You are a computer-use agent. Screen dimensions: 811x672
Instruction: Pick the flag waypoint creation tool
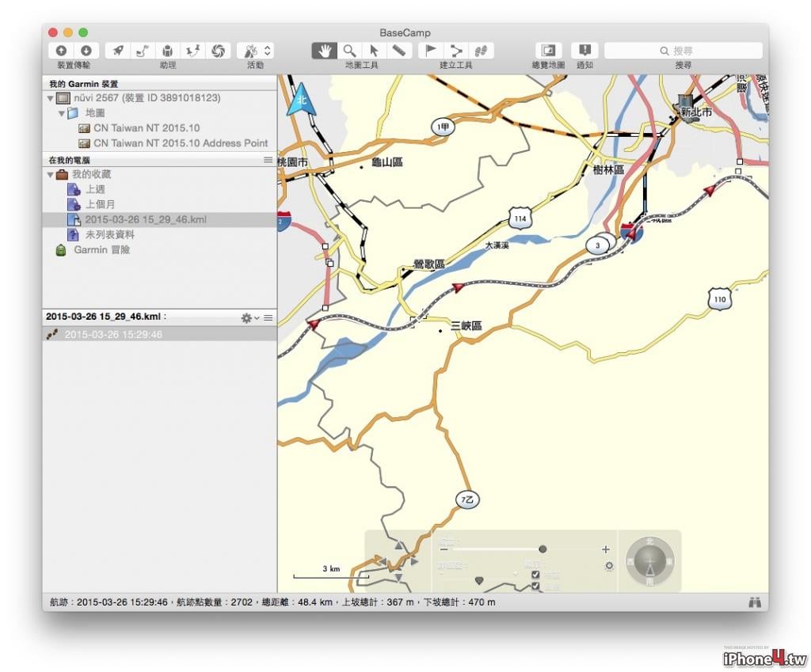click(430, 51)
